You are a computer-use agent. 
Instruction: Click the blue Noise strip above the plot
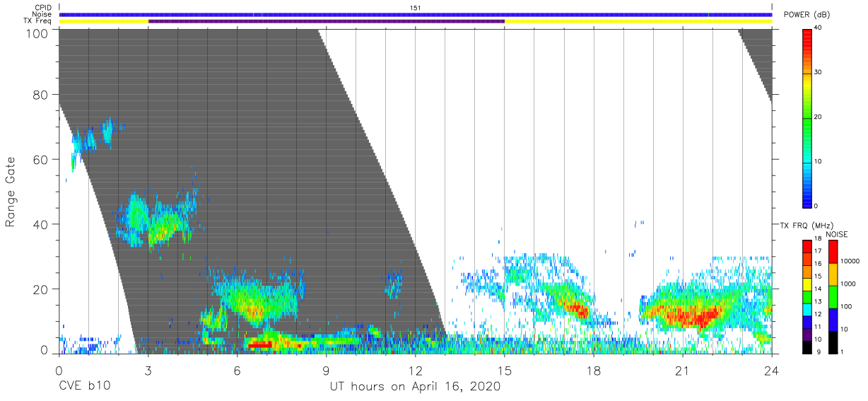pyautogui.click(x=415, y=14)
